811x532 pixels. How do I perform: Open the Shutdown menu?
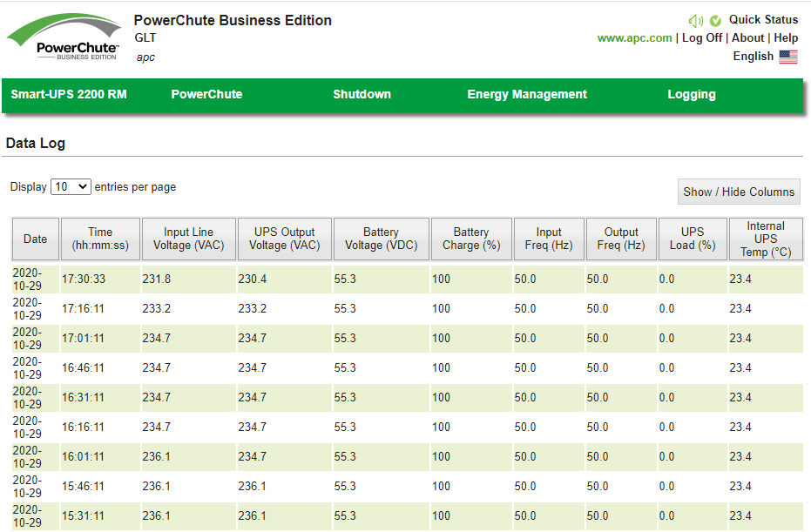362,94
